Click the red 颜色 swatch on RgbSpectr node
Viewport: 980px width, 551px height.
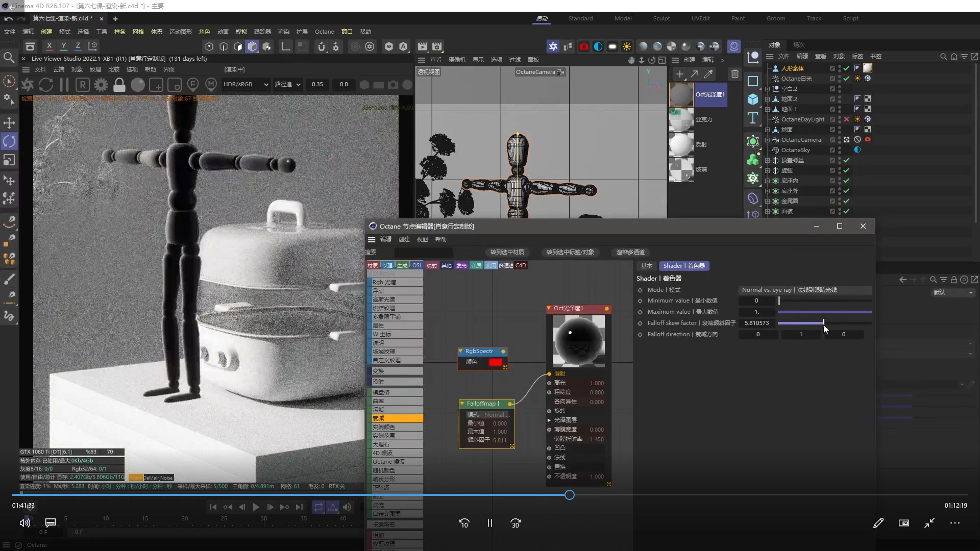[x=495, y=362]
